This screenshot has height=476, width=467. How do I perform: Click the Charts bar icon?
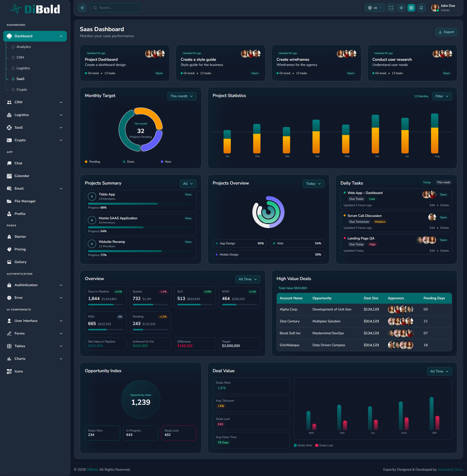[9, 359]
